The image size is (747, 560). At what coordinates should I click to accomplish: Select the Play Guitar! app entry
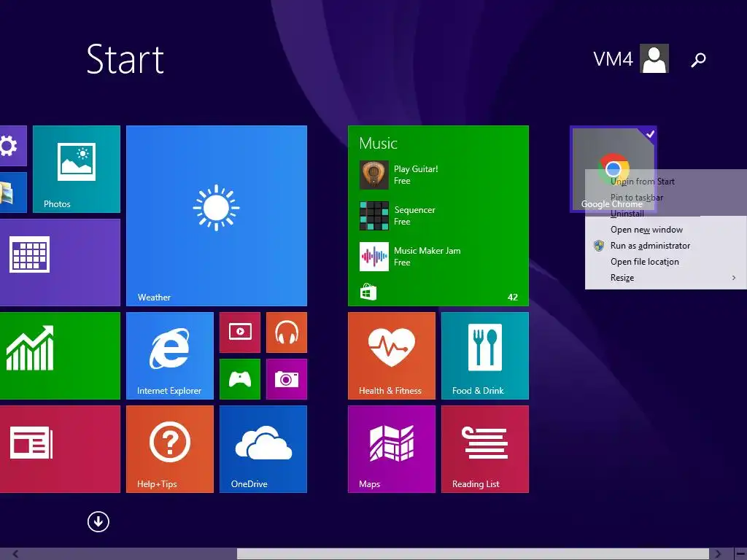coord(399,175)
